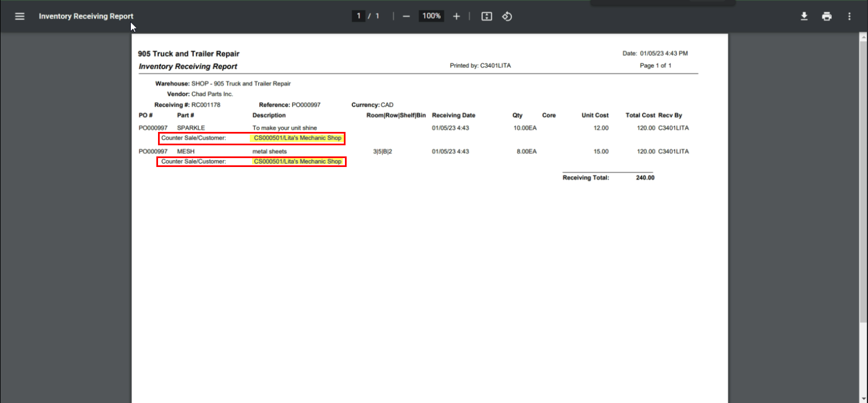Click highlighted customer CS000501 under SPARKLE row
This screenshot has width=868, height=403.
[x=298, y=138]
